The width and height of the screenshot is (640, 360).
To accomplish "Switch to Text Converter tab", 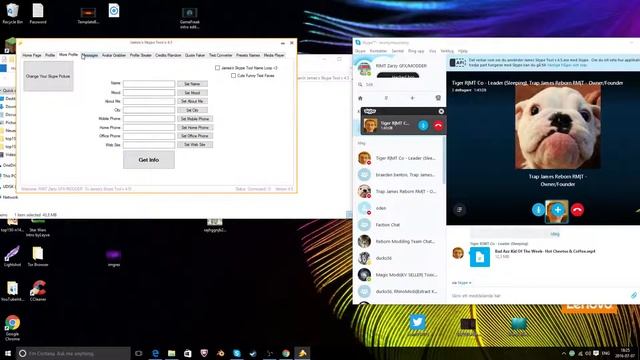I will pos(221,55).
